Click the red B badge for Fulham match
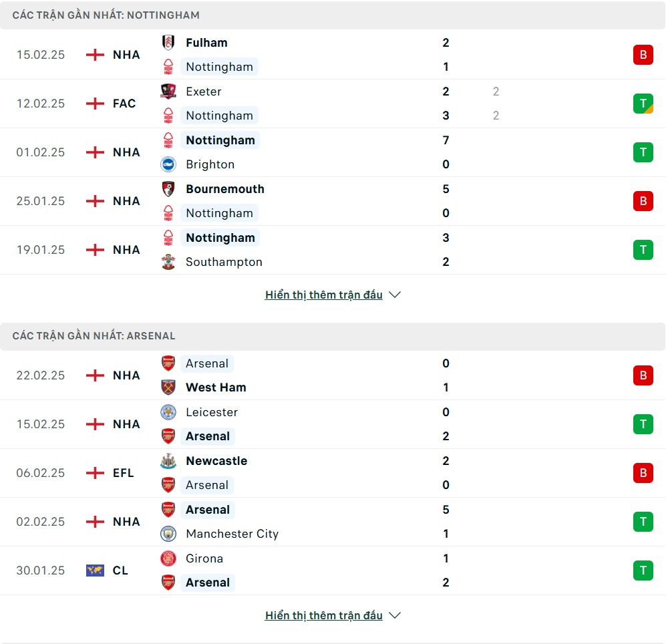Image resolution: width=666 pixels, height=644 pixels. [643, 55]
